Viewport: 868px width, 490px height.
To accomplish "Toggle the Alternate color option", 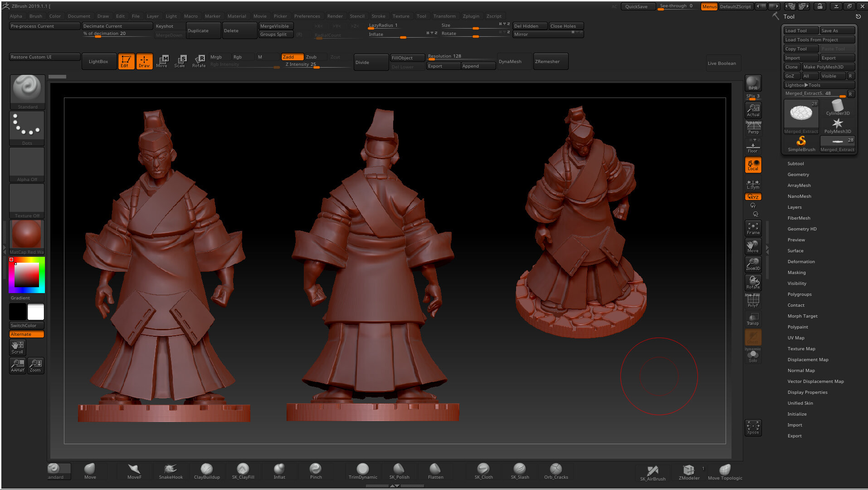I will (27, 334).
